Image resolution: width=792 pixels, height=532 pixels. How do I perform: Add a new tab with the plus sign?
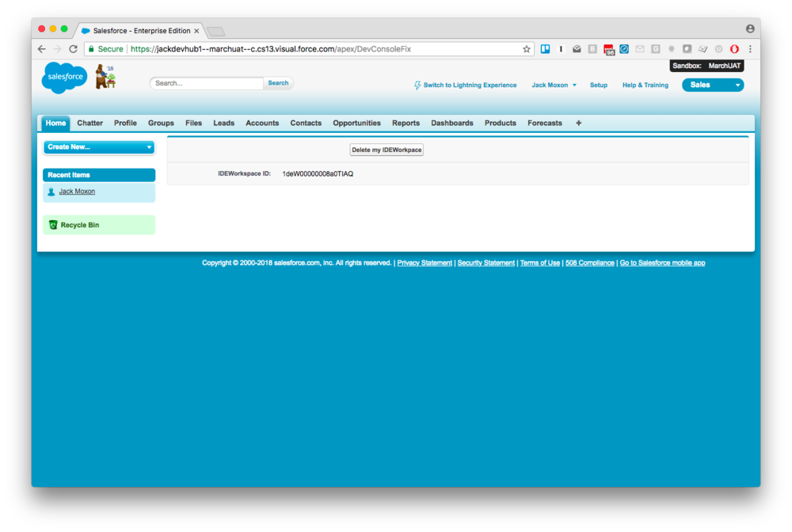tap(578, 123)
